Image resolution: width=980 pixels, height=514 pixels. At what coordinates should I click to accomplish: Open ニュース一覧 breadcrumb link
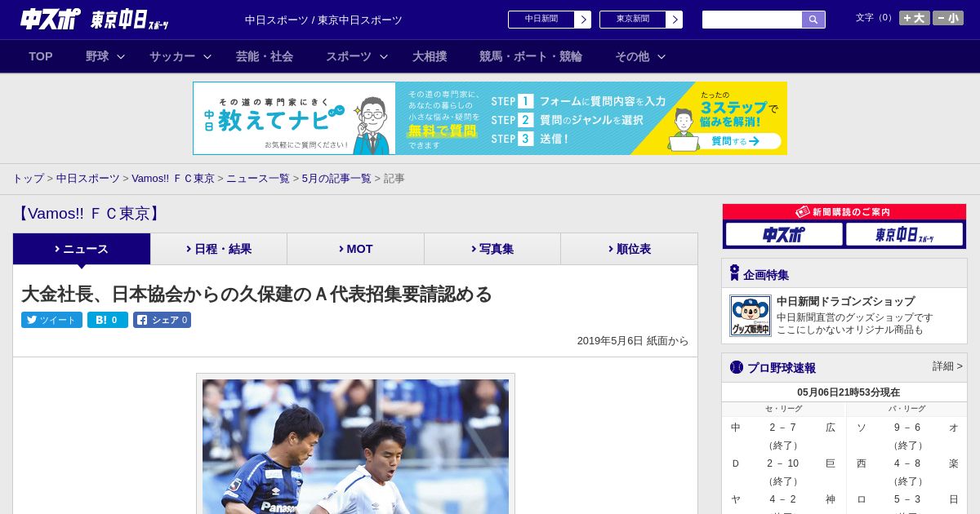point(258,179)
